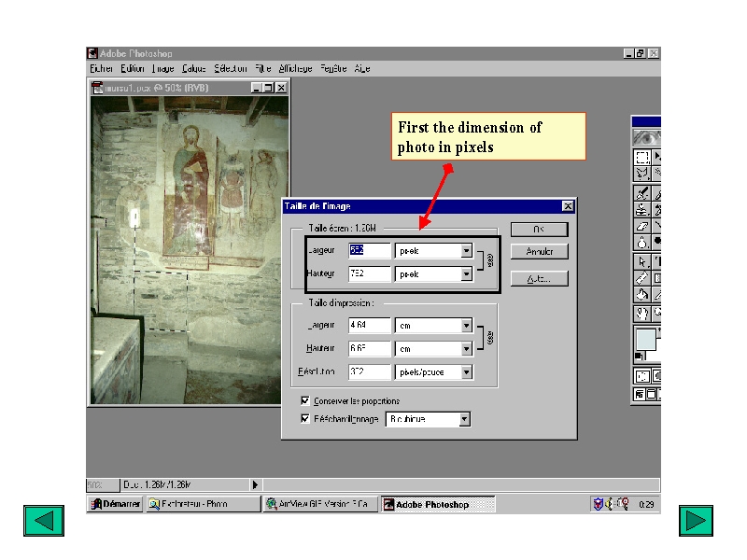Select the Direct Selection arrow tool
The height and width of the screenshot is (560, 747).
(x=641, y=262)
